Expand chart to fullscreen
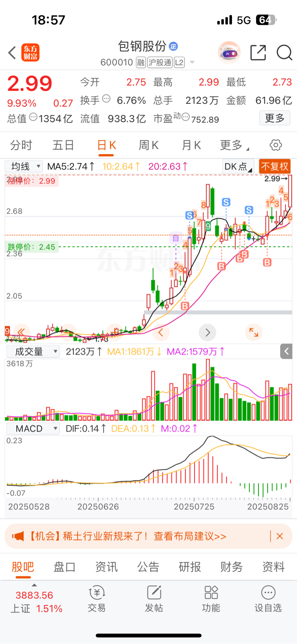The width and height of the screenshot is (297, 644). [x=254, y=332]
